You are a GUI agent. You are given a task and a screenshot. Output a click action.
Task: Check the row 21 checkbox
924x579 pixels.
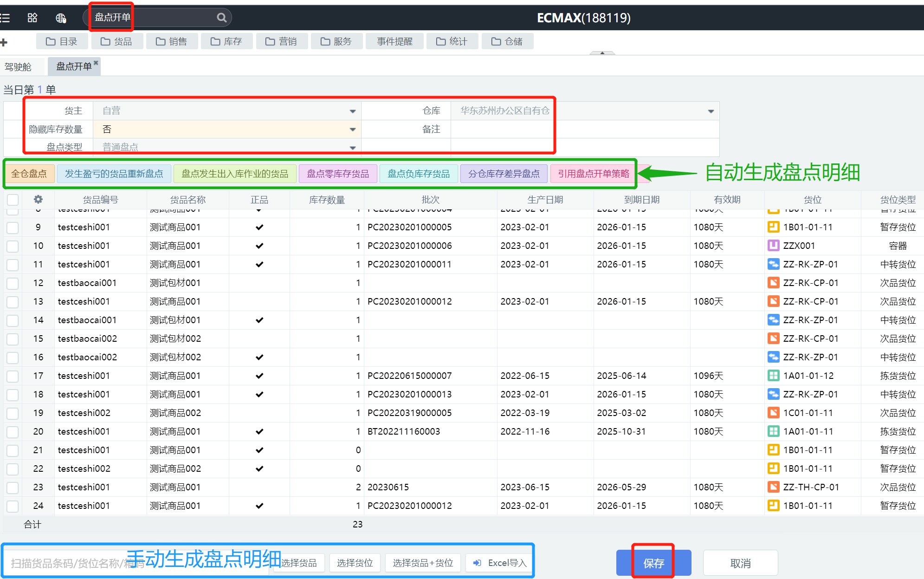(x=13, y=450)
